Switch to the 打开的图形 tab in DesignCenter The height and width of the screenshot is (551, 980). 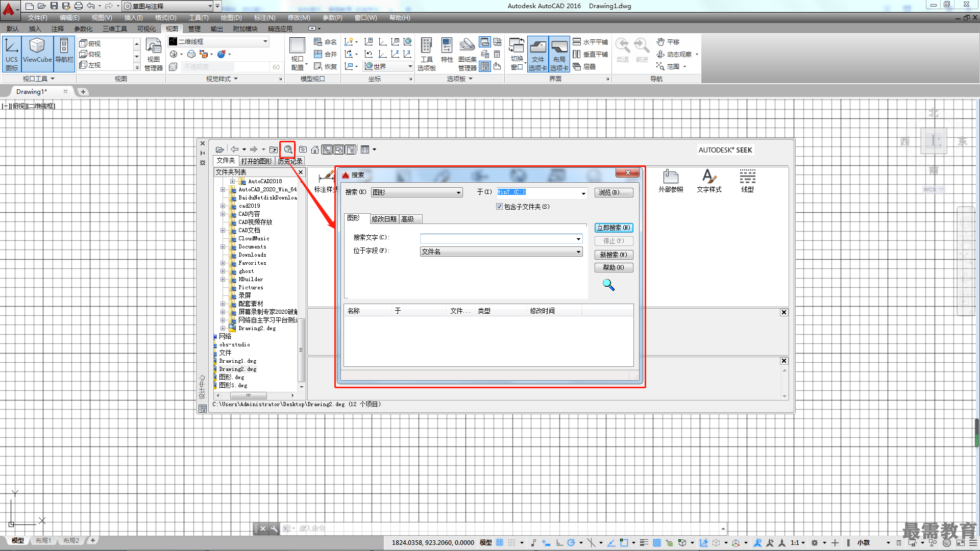coord(256,161)
